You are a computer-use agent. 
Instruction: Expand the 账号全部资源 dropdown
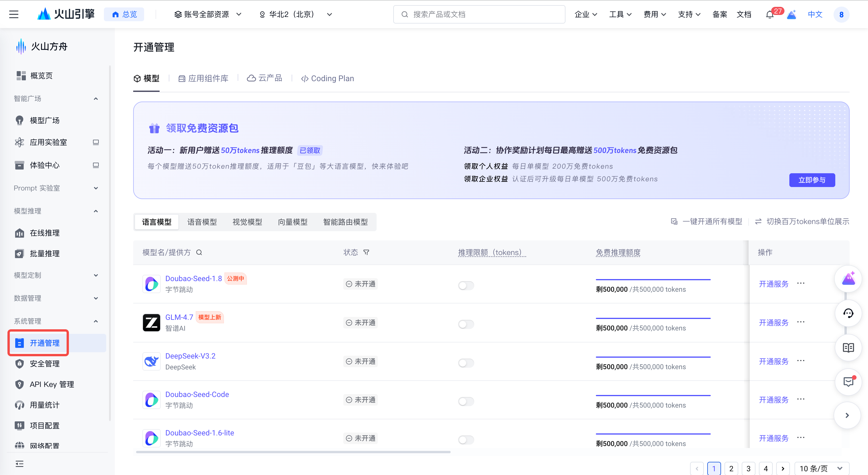coord(208,14)
